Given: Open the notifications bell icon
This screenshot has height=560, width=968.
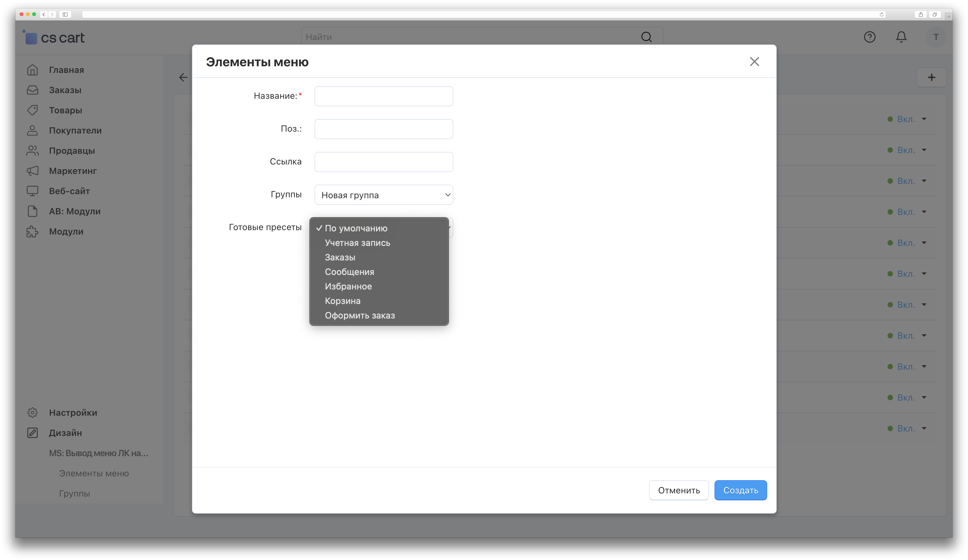Looking at the screenshot, I should click(901, 37).
